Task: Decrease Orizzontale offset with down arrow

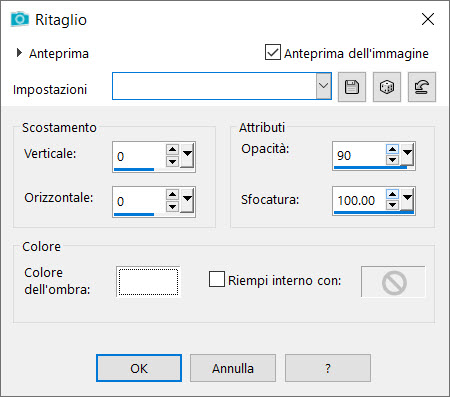Action: pos(172,206)
